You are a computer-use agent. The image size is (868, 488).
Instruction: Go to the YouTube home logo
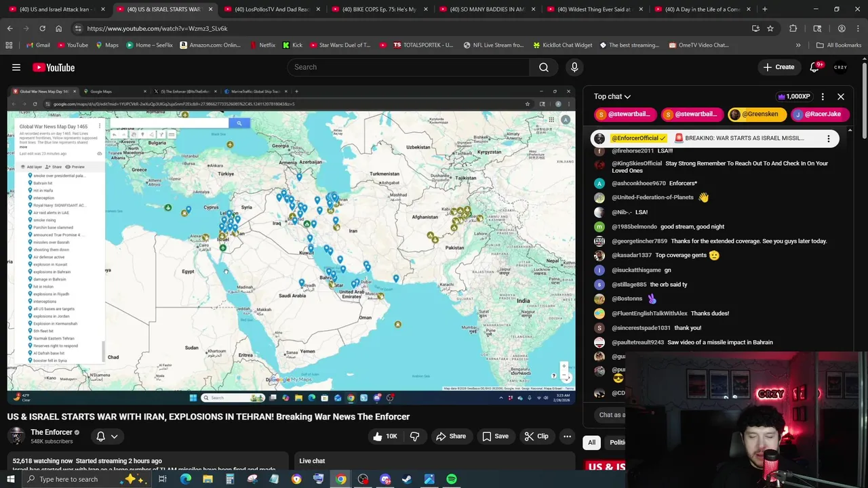click(x=54, y=67)
